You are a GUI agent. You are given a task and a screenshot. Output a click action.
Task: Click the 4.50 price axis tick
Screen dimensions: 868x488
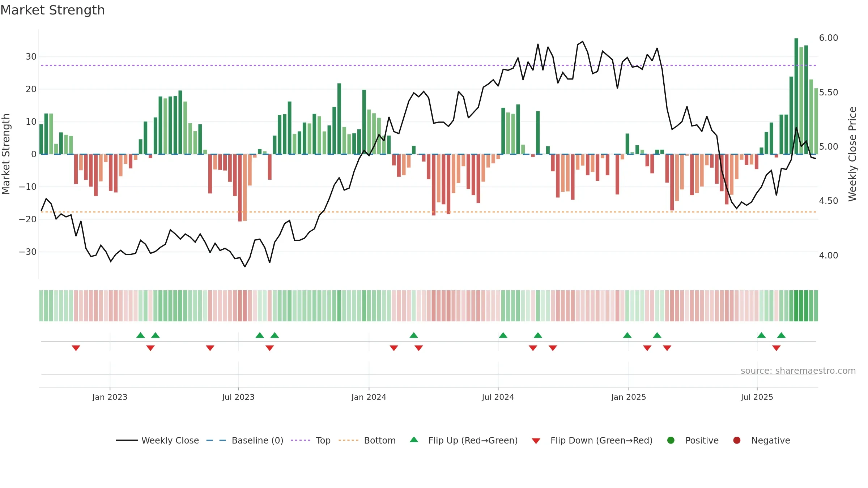pyautogui.click(x=829, y=201)
